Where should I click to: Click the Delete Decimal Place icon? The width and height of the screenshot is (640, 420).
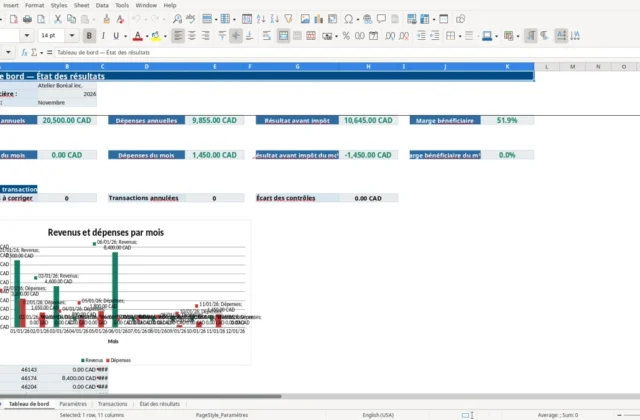click(x=404, y=36)
